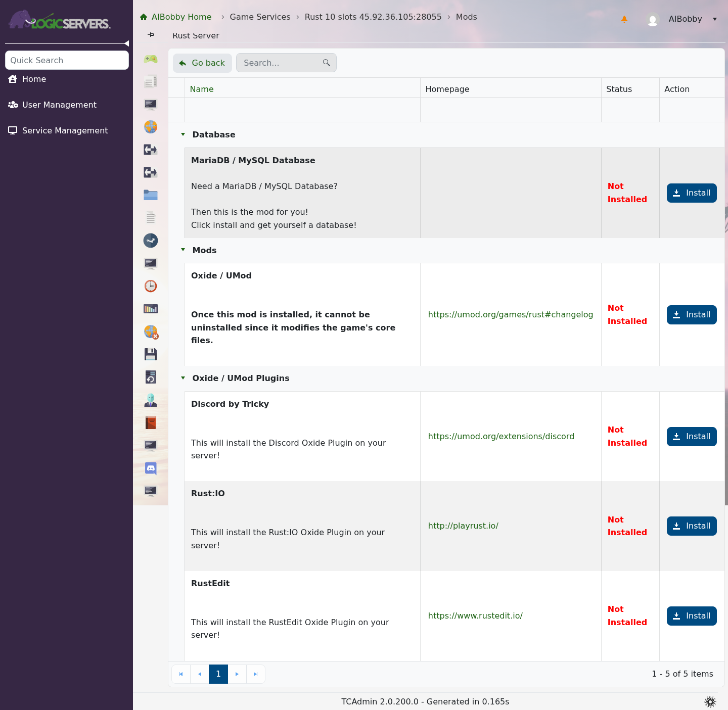Click the floppy disk save icon
Viewport: 728px width, 710px height.
coord(151,354)
